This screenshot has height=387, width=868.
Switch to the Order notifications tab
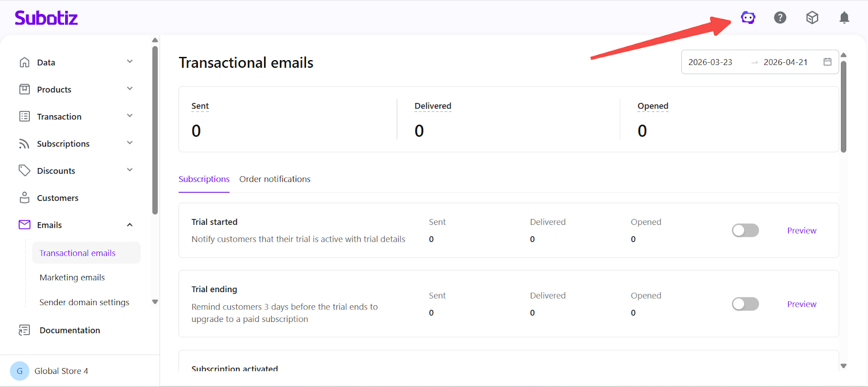point(275,179)
